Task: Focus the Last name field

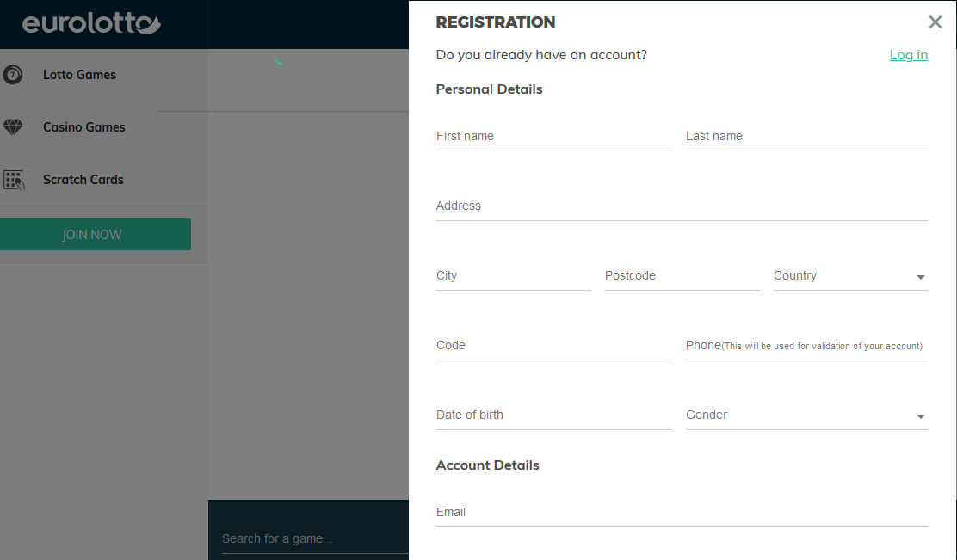Action: 807,137
